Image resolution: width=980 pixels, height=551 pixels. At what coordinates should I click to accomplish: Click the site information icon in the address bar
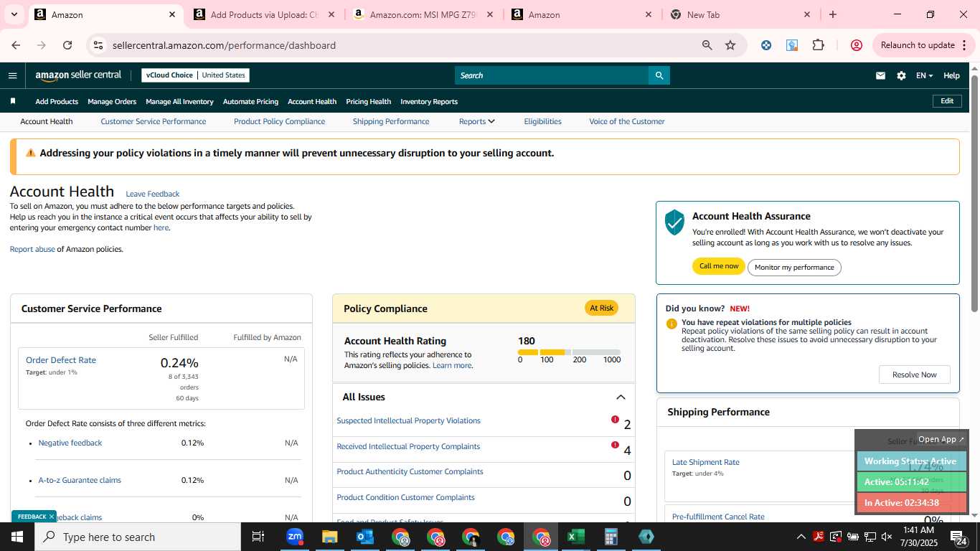(x=99, y=45)
